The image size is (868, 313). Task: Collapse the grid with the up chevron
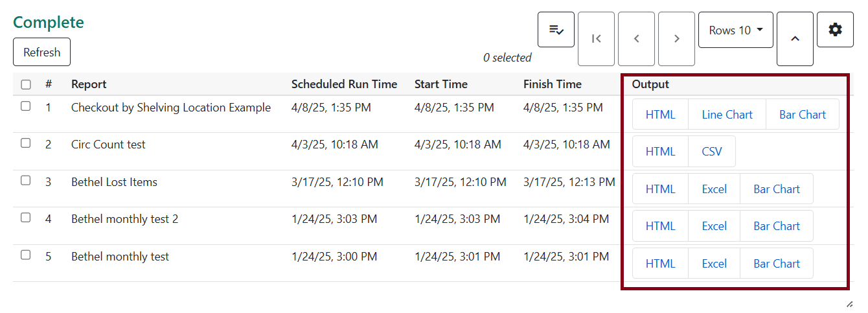pyautogui.click(x=795, y=39)
